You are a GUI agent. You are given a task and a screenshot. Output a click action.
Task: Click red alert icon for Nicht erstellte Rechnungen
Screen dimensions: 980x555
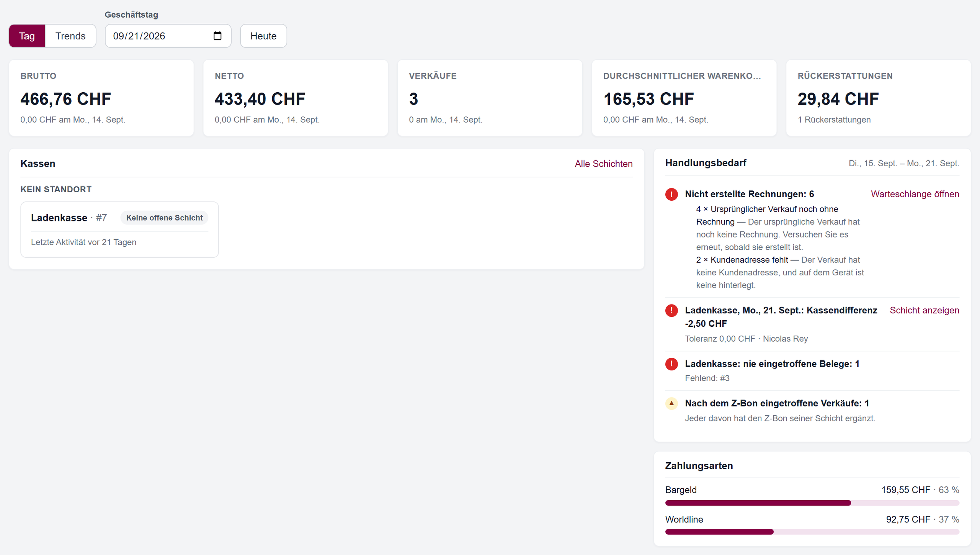[x=671, y=194]
